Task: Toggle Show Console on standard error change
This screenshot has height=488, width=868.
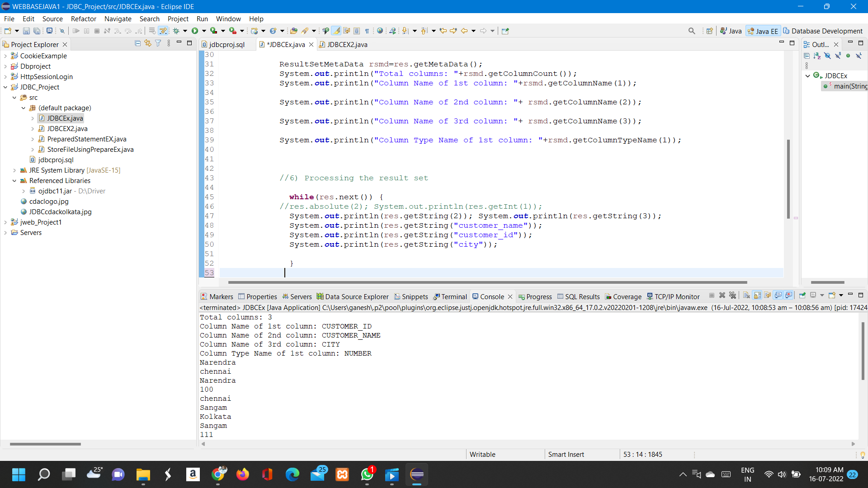Action: 789,295
